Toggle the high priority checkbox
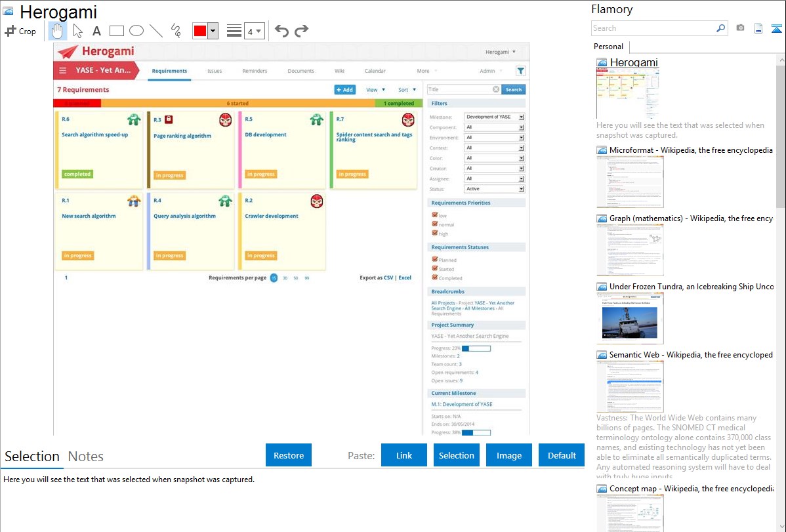Image resolution: width=786 pixels, height=532 pixels. tap(434, 233)
